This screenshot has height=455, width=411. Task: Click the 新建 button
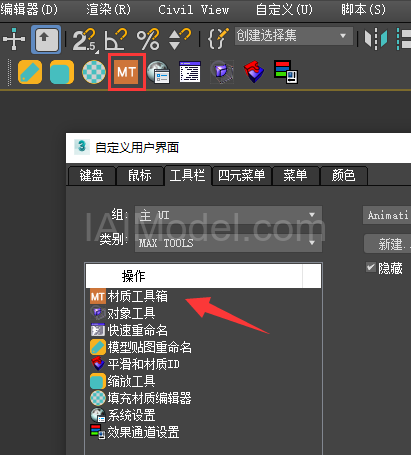tap(388, 244)
